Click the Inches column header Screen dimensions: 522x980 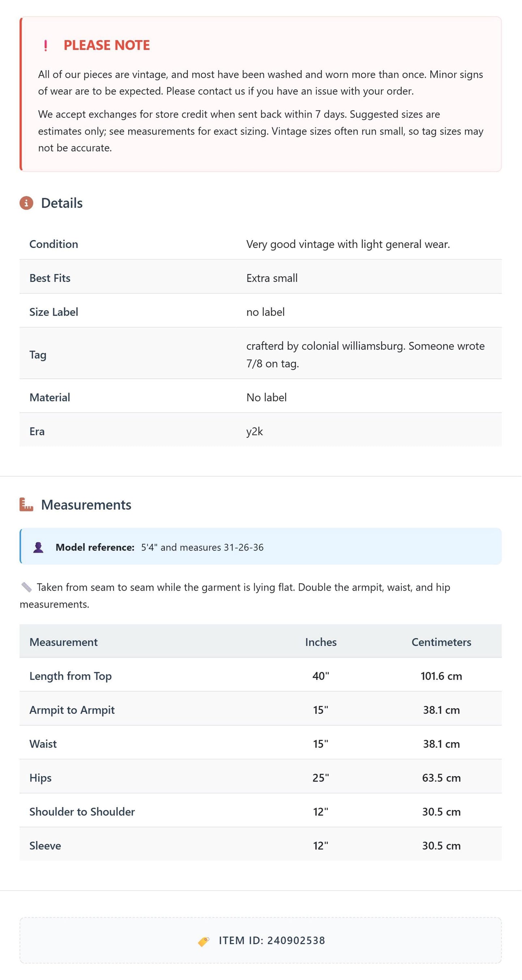[320, 642]
